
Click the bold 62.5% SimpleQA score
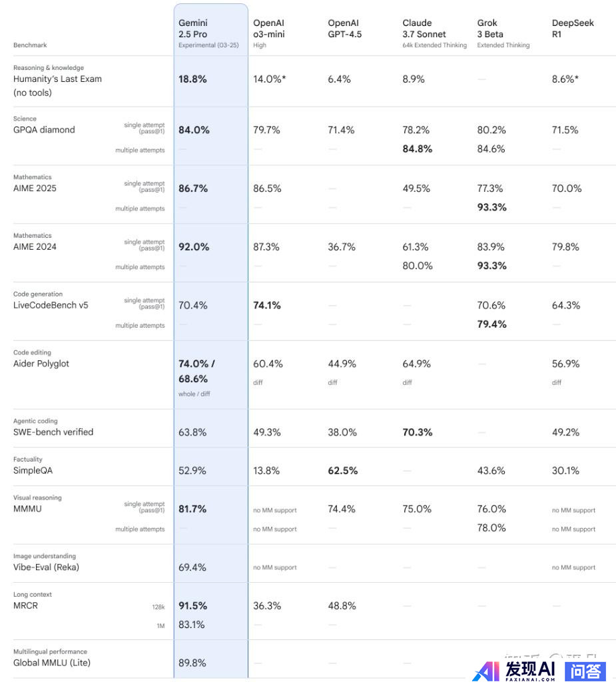(x=343, y=470)
